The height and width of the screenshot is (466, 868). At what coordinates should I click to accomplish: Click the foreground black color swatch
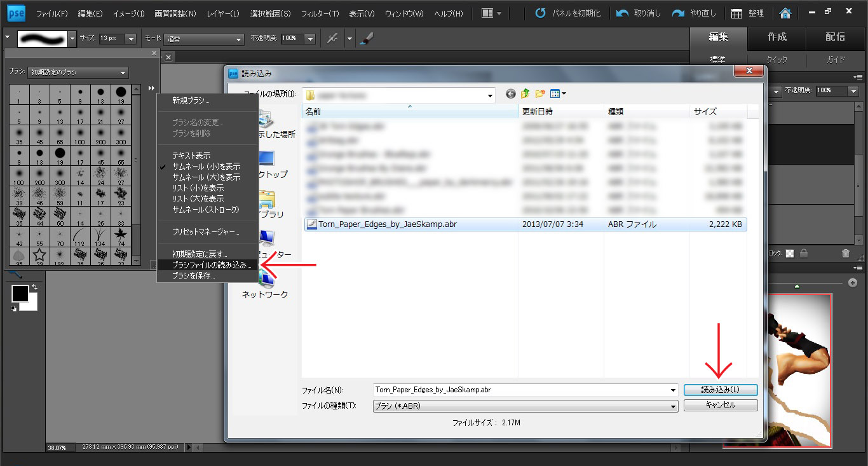coord(20,294)
